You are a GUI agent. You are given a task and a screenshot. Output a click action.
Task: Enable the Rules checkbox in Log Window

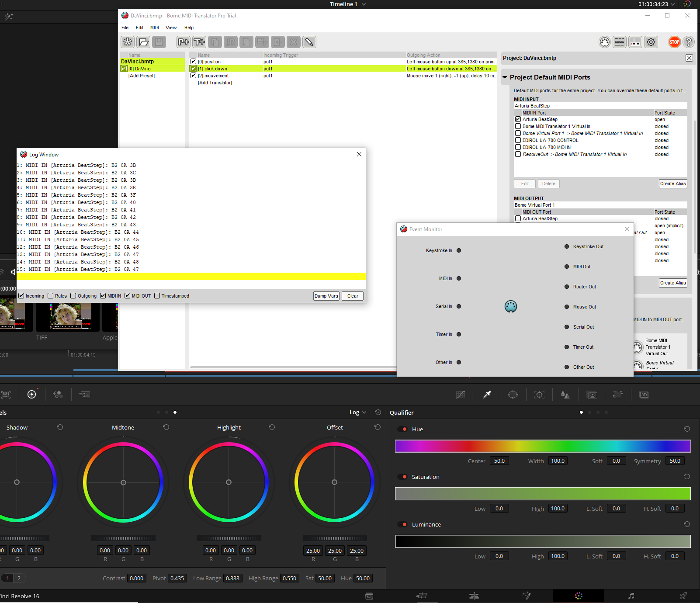tap(50, 296)
